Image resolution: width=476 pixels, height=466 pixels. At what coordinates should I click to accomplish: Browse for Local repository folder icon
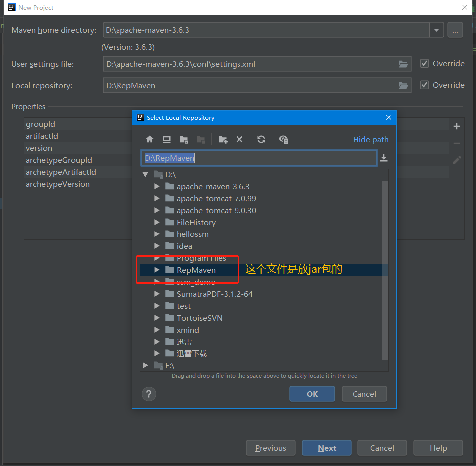click(x=403, y=86)
